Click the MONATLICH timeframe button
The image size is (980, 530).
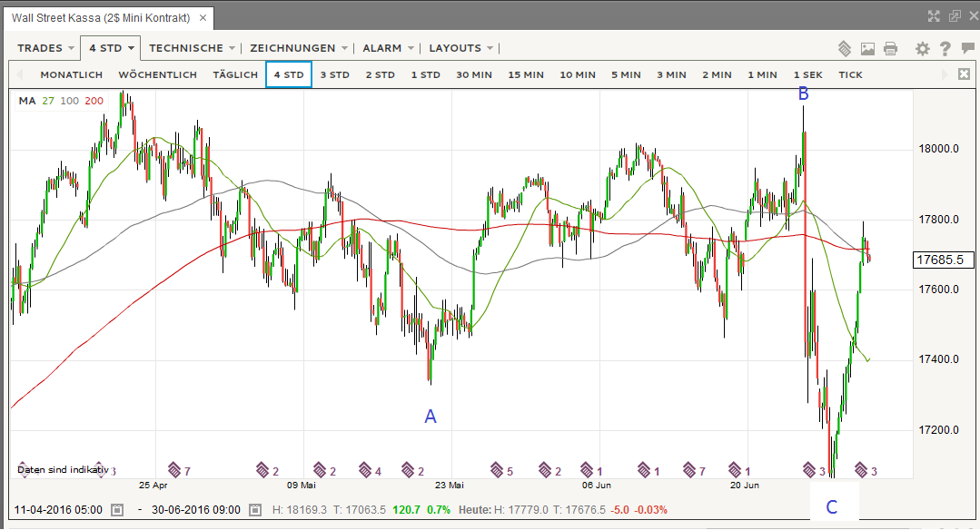(x=71, y=74)
